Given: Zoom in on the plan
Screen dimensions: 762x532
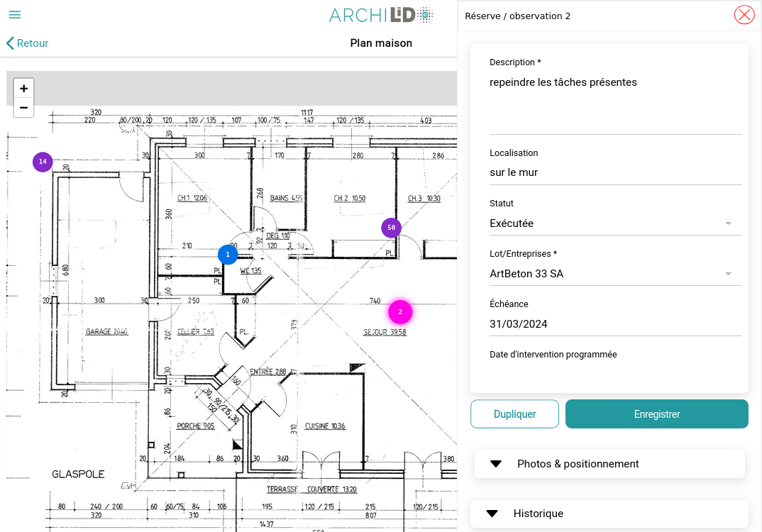Looking at the screenshot, I should coord(23,89).
